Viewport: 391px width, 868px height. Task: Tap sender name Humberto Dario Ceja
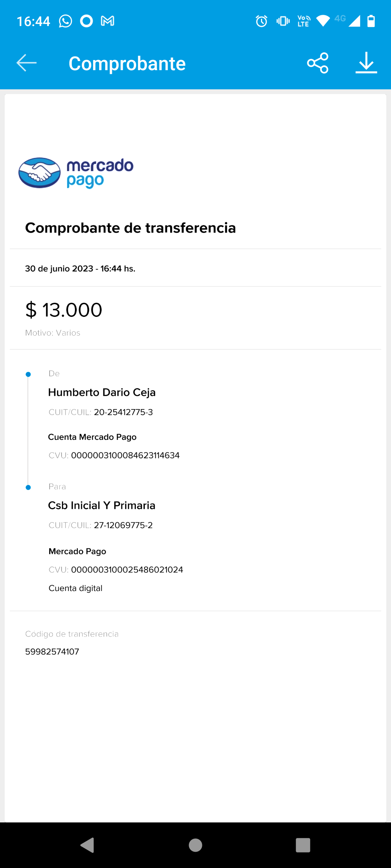tap(102, 392)
